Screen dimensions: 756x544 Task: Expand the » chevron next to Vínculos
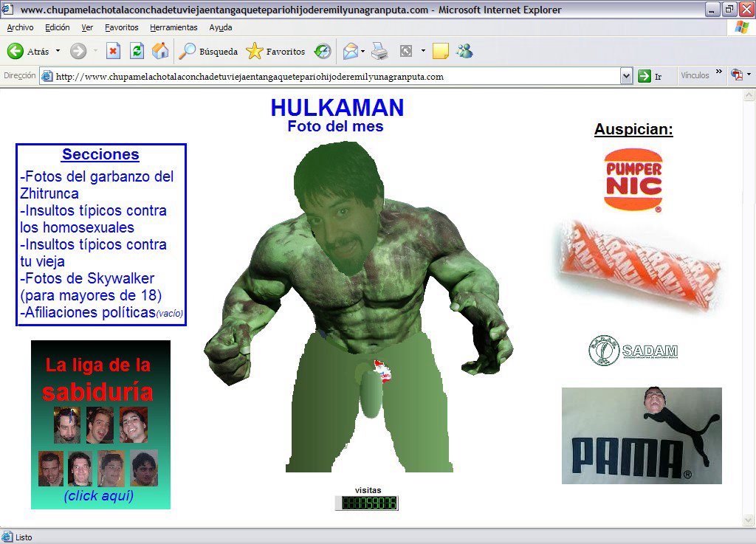click(719, 72)
